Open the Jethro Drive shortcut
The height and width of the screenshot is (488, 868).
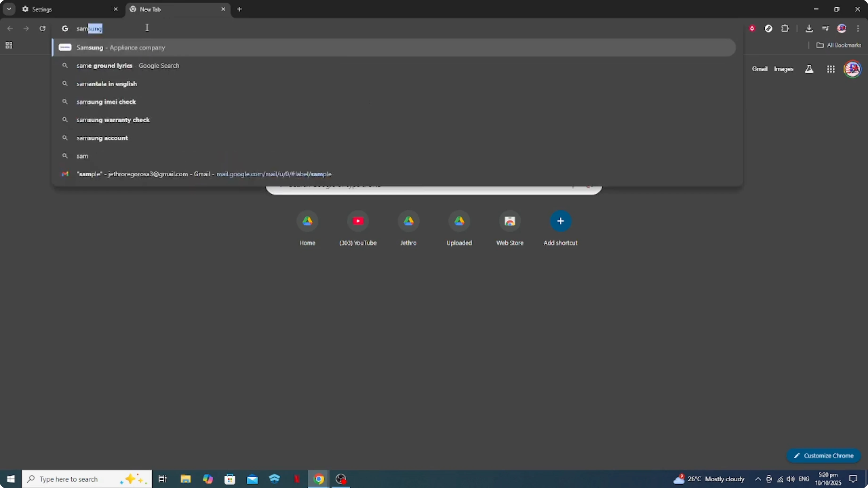click(x=408, y=229)
